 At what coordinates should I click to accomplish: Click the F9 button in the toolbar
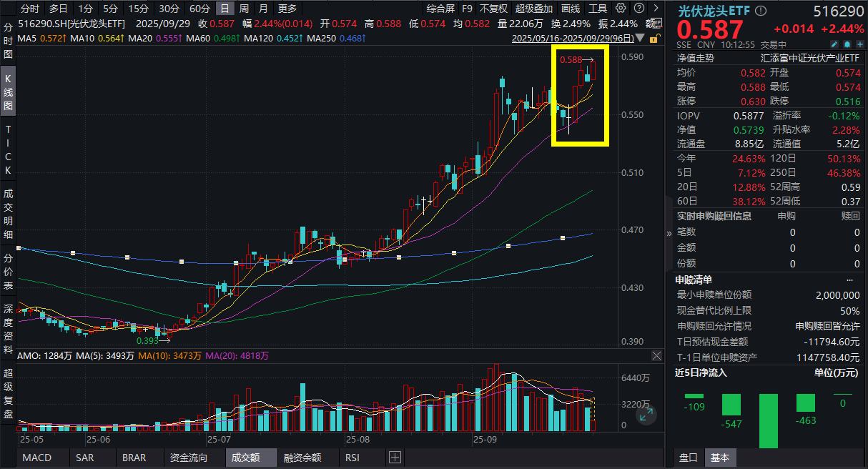[x=468, y=9]
